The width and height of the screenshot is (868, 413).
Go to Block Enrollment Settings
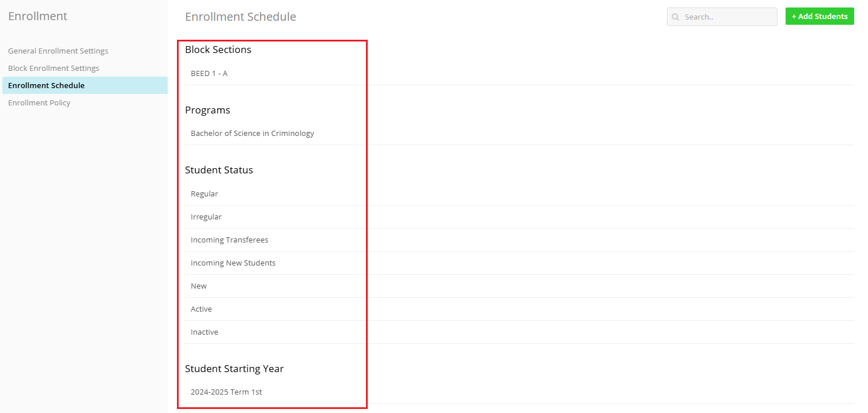[x=54, y=68]
